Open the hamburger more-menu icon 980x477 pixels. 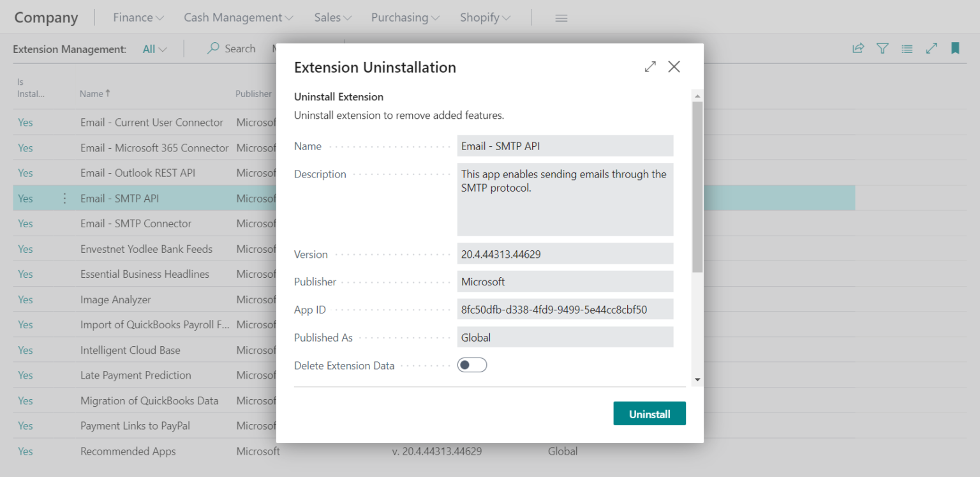tap(561, 18)
